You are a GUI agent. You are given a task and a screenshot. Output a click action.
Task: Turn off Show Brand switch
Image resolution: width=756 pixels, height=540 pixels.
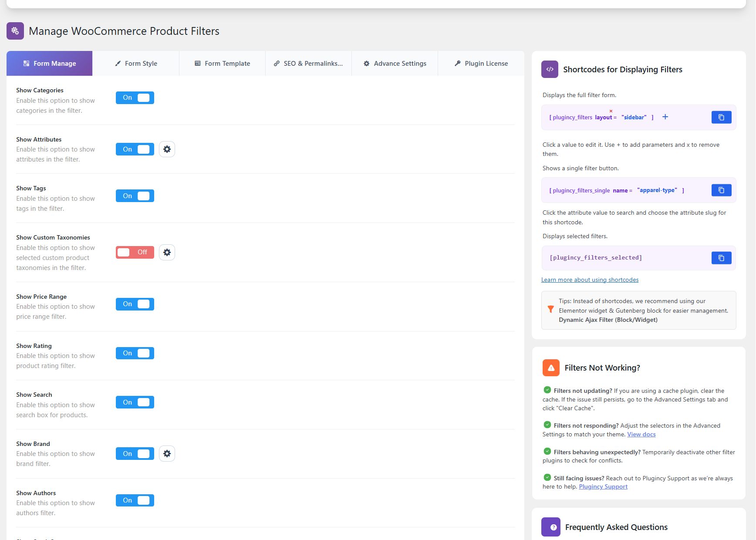coord(135,454)
